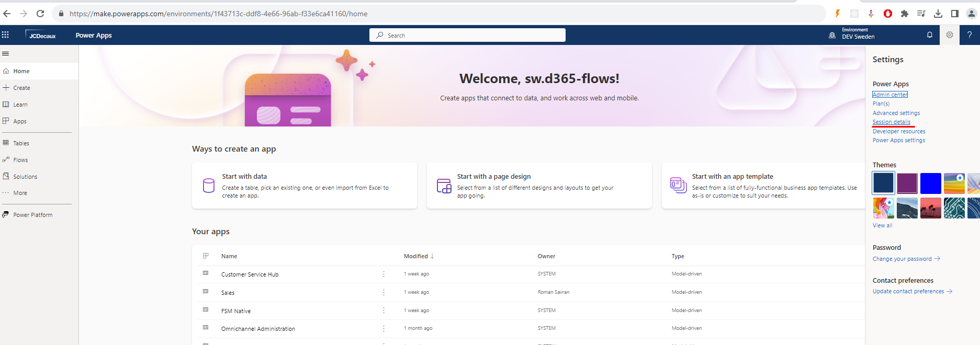Open Advanced settings link
Viewport: 980px width, 345px height.
coord(896,113)
